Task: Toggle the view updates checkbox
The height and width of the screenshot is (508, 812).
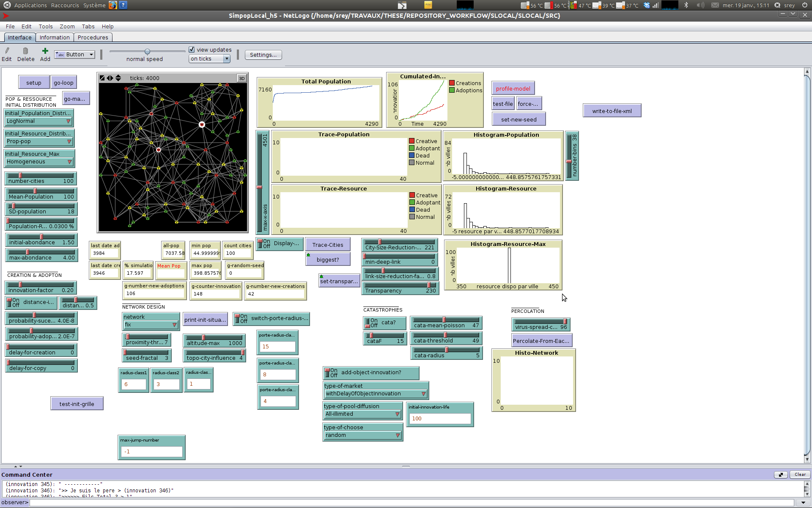Action: click(x=192, y=50)
